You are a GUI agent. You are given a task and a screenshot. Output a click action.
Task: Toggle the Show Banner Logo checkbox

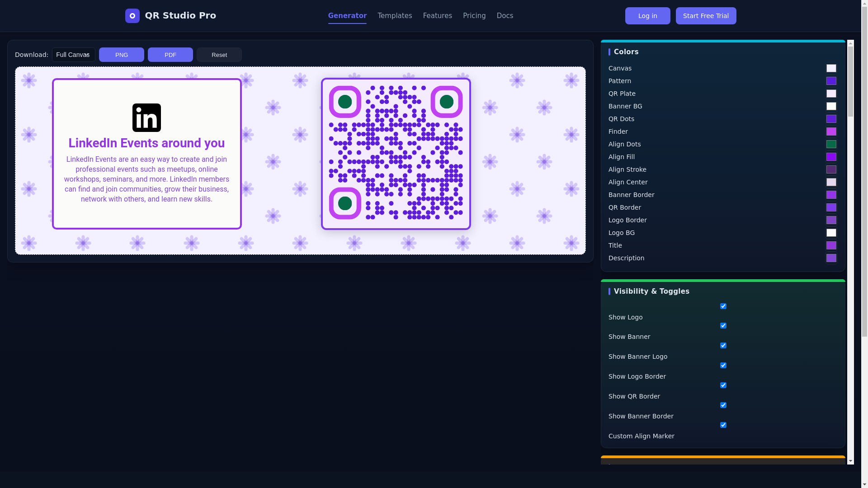pos(723,345)
